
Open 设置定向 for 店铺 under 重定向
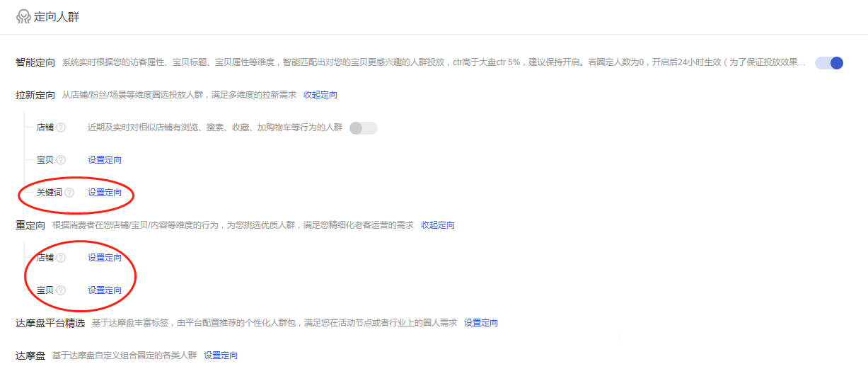tap(105, 258)
